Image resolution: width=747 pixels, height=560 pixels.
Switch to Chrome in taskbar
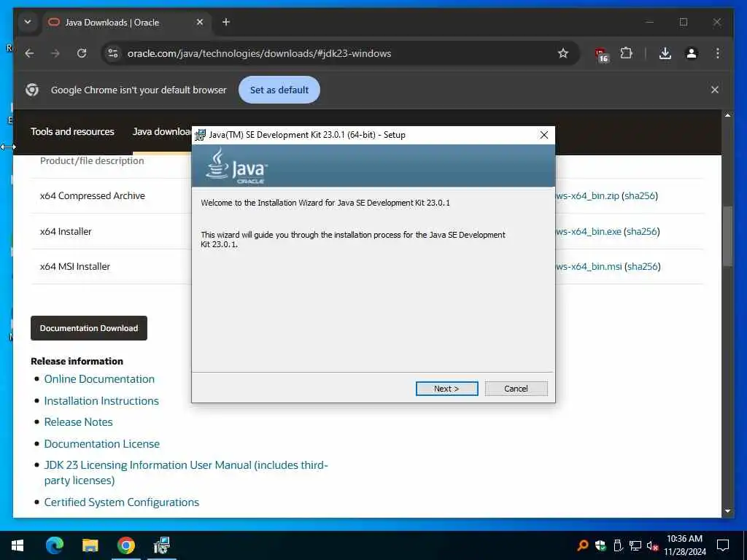pos(125,545)
